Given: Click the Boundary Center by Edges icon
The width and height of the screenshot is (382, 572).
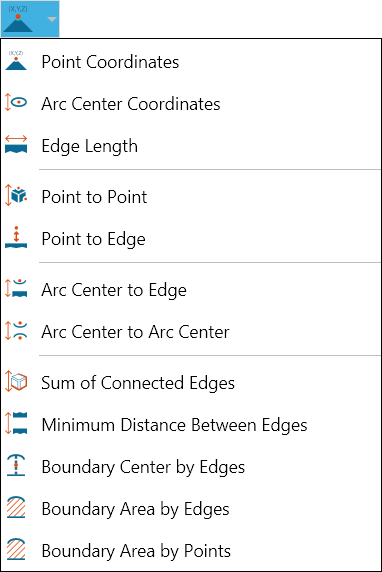Looking at the screenshot, I should point(16,465).
